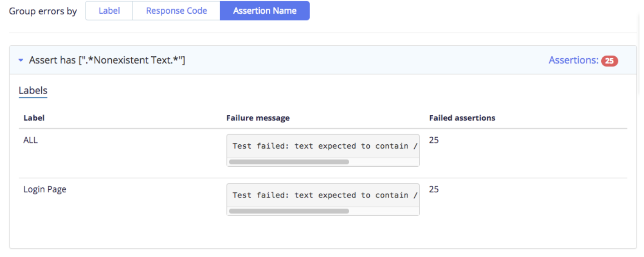The image size is (644, 257).
Task: Click failed assertions count for Login Page
Action: coord(434,189)
